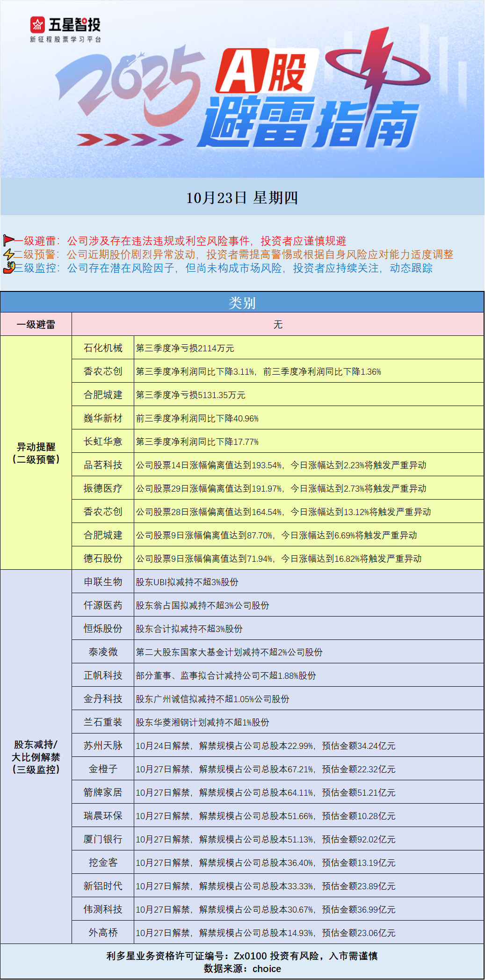Select the 异动提醒(二级预警) category cell
The height and width of the screenshot is (980, 485).
(36, 453)
